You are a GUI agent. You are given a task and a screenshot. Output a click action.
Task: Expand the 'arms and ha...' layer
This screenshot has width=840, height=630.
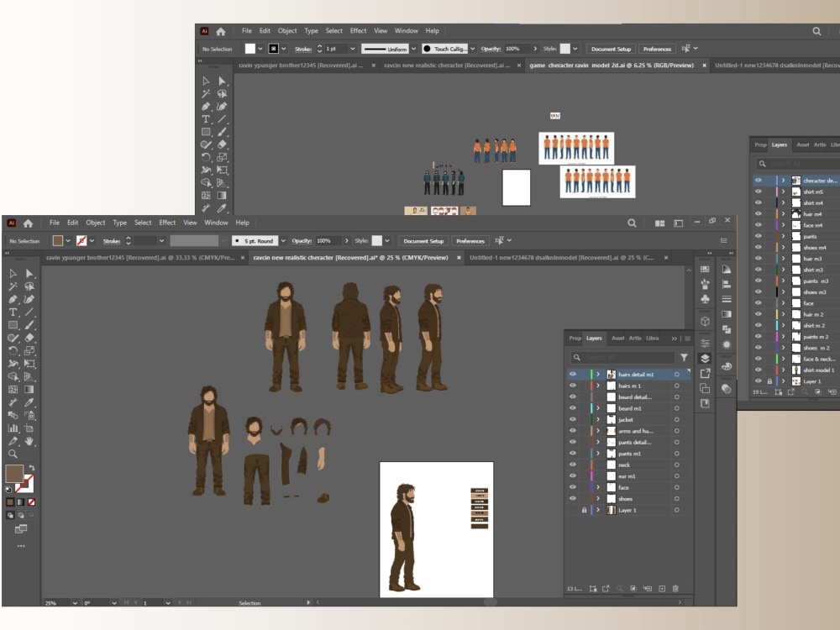598,431
